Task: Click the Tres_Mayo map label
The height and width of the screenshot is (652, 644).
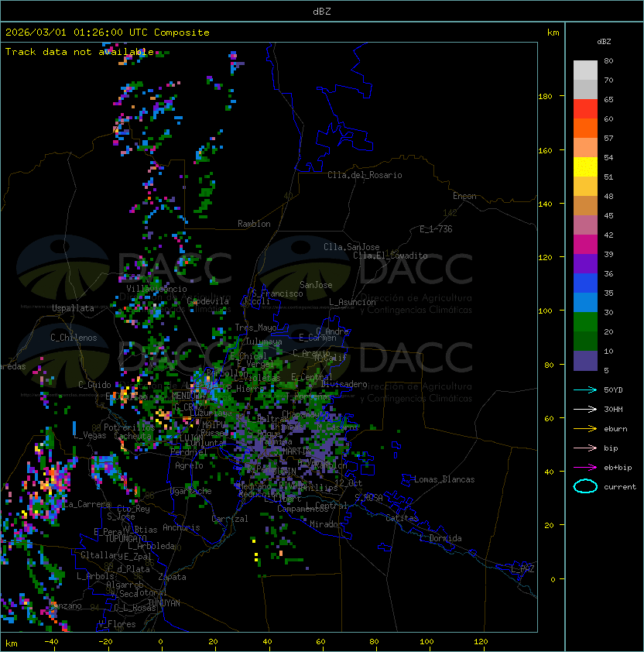Action: (x=255, y=328)
